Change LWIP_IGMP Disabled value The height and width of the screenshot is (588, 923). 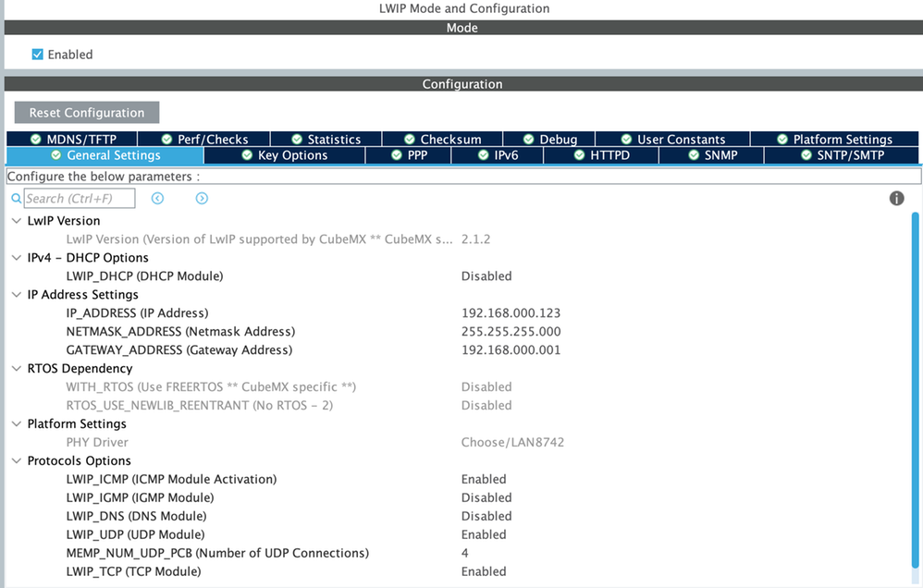[x=486, y=498]
